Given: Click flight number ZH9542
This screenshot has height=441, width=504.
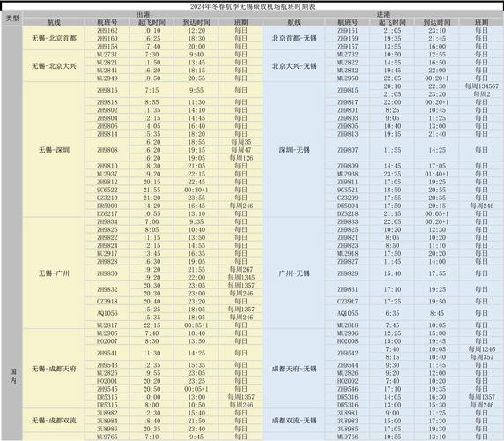Looking at the screenshot, I should (x=347, y=353).
